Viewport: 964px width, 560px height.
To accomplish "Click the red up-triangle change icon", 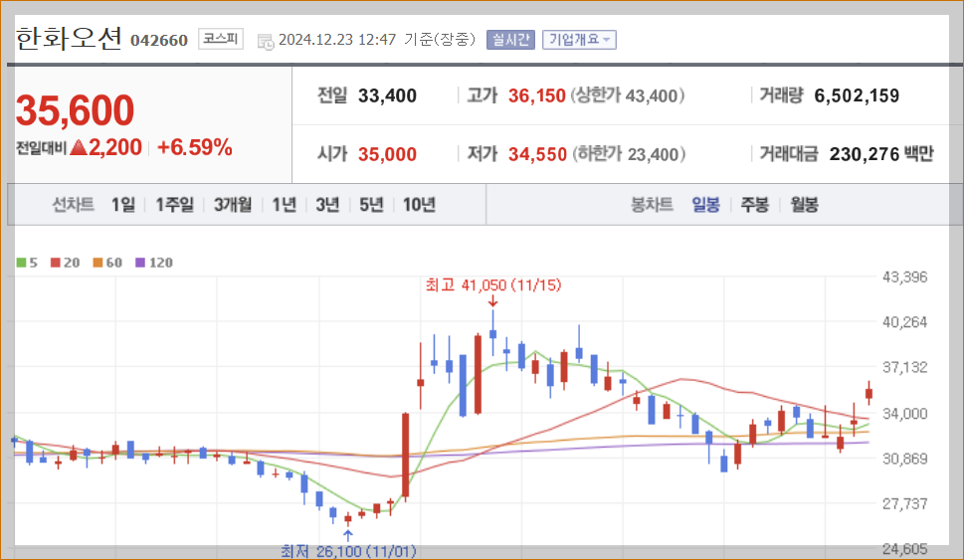I will (x=78, y=147).
